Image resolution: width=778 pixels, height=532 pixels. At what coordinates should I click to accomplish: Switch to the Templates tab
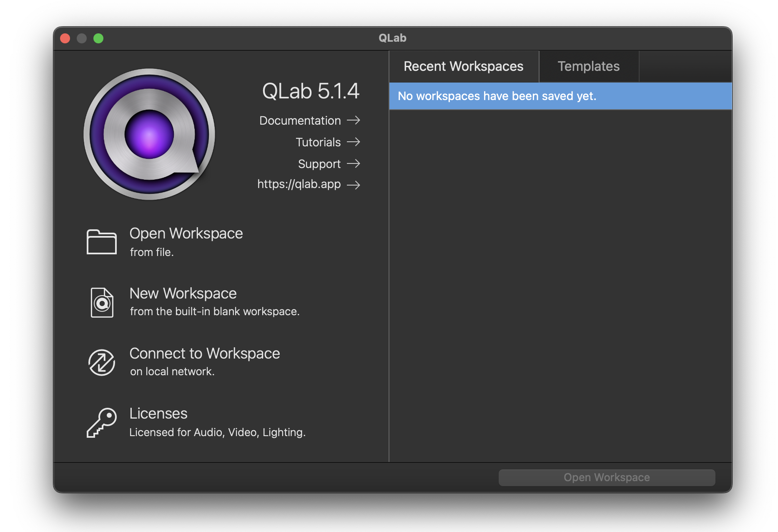(x=589, y=66)
